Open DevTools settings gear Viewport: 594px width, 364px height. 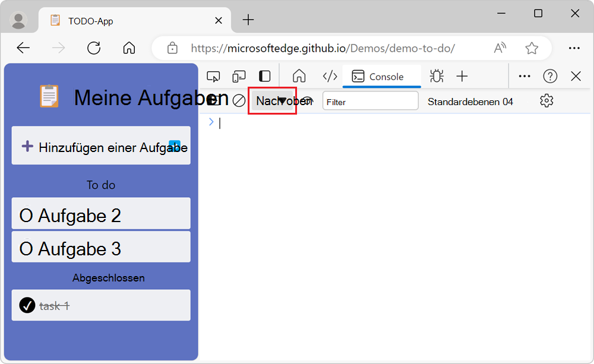tap(546, 102)
